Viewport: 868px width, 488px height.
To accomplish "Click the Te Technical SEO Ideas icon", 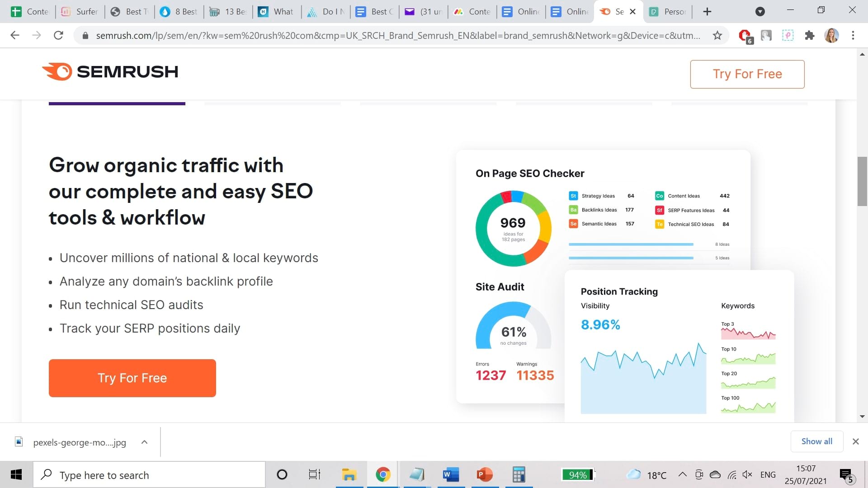I will tap(660, 224).
